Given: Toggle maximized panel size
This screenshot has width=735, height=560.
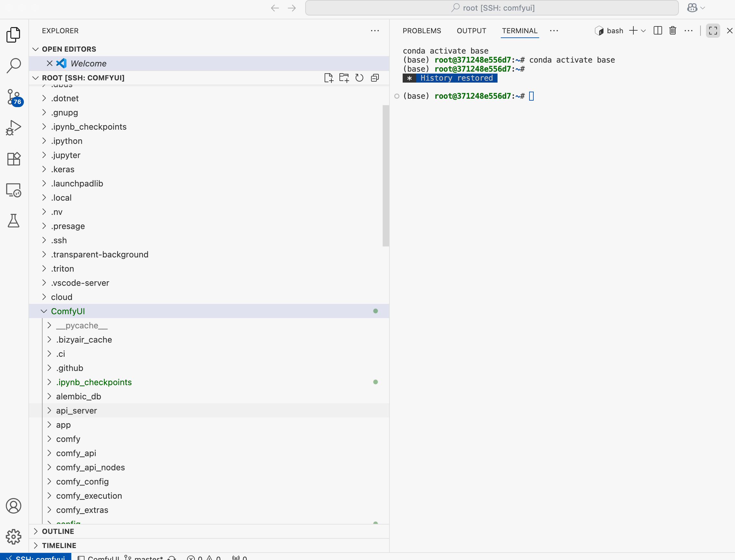Looking at the screenshot, I should tap(713, 31).
